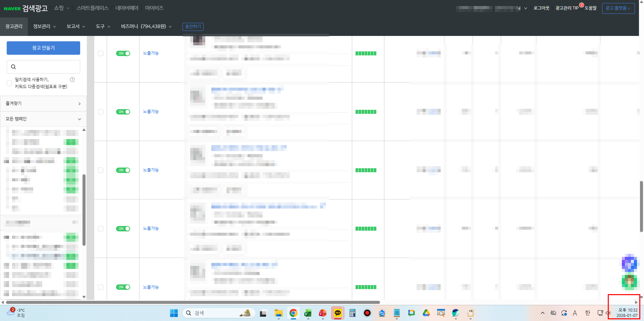
Task: Open Google Drive from the taskbar
Action: pyautogui.click(x=426, y=313)
